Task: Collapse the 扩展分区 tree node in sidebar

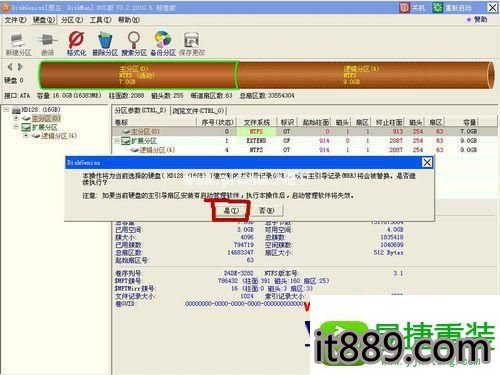Action: click(x=16, y=127)
